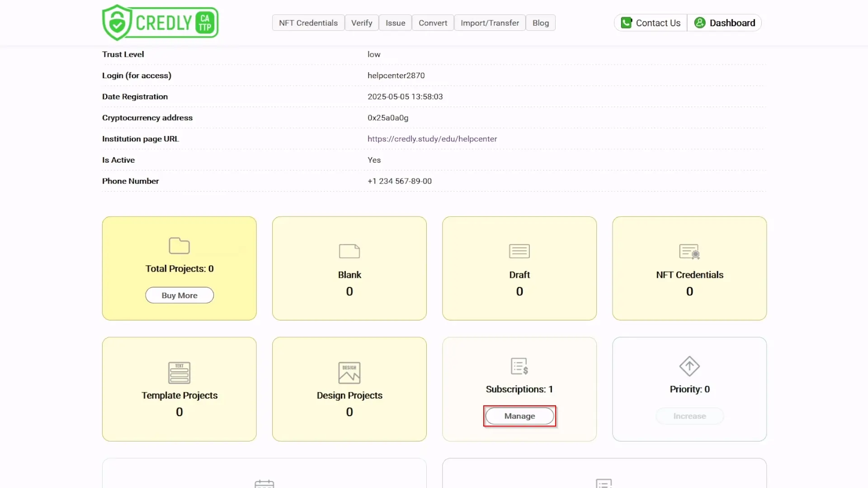Click the Total Projects folder icon
Image resolution: width=868 pixels, height=488 pixels.
(x=179, y=246)
